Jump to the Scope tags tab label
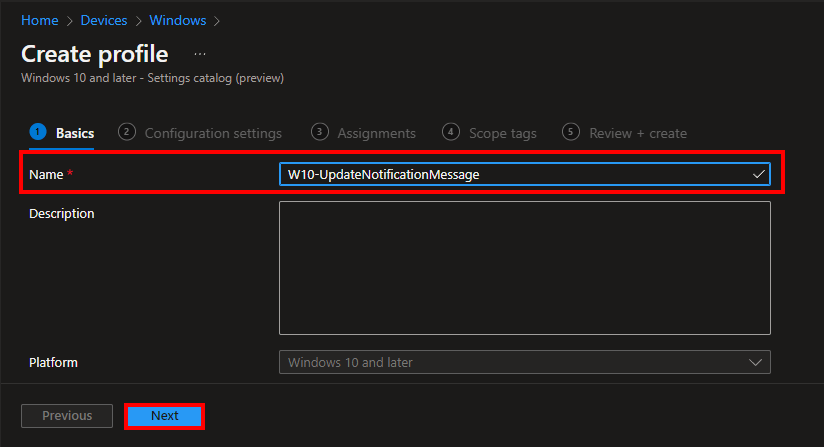Viewport: 824px width, 447px height. click(503, 133)
